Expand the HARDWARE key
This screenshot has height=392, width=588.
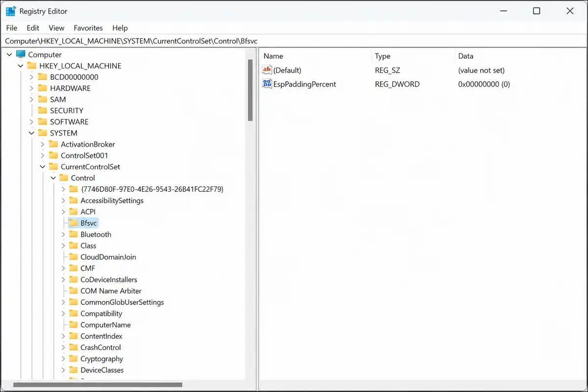(x=31, y=89)
